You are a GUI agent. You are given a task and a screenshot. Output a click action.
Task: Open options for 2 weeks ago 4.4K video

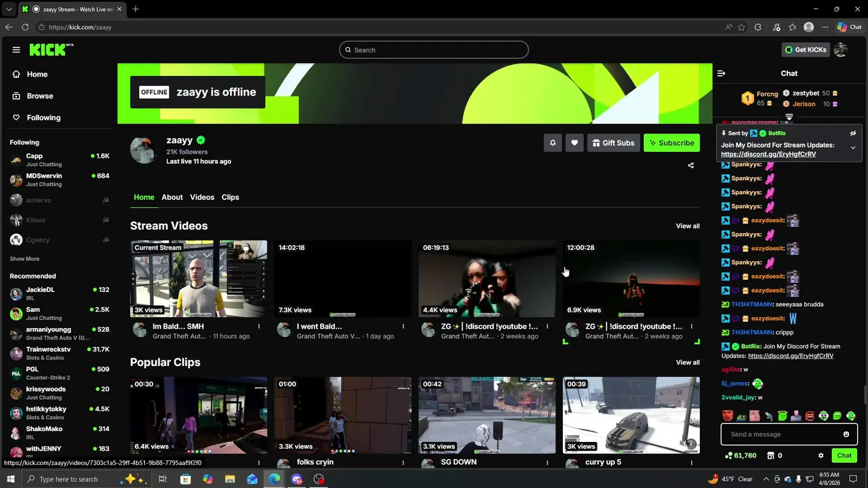click(x=547, y=327)
